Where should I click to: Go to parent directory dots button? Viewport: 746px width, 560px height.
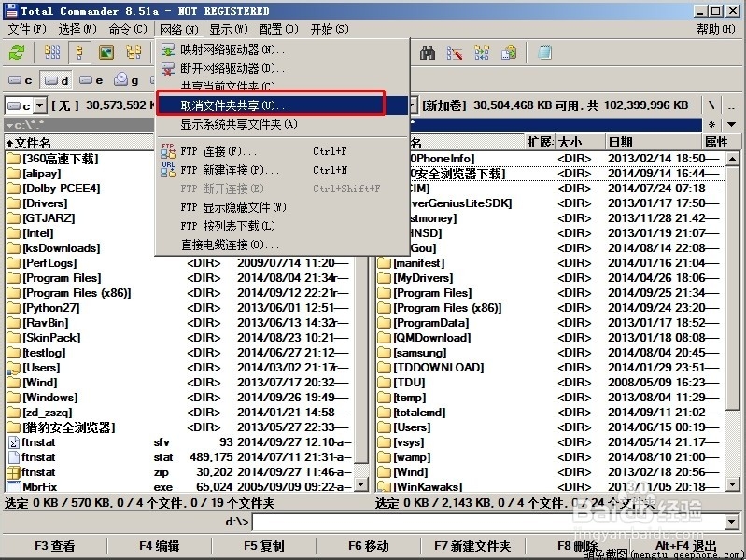click(x=732, y=105)
